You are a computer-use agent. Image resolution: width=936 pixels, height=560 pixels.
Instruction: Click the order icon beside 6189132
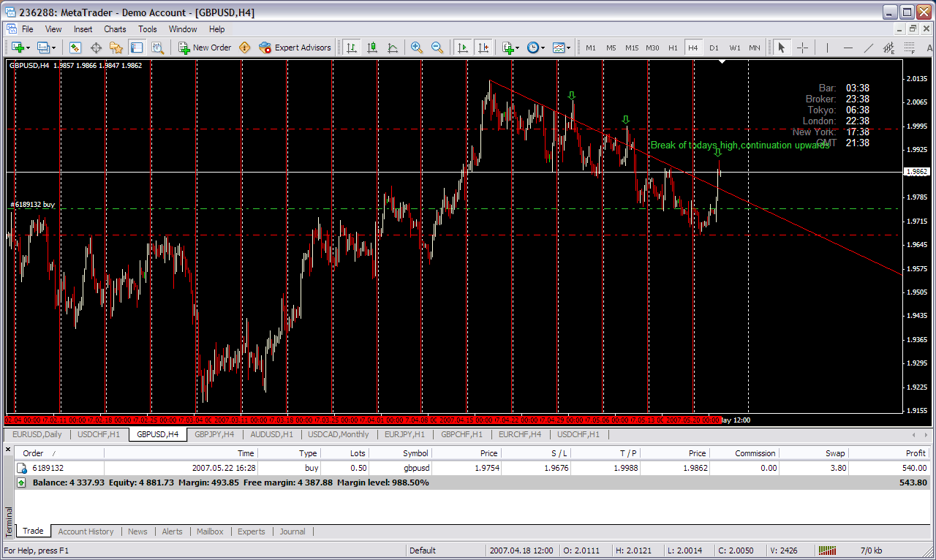tap(23, 468)
